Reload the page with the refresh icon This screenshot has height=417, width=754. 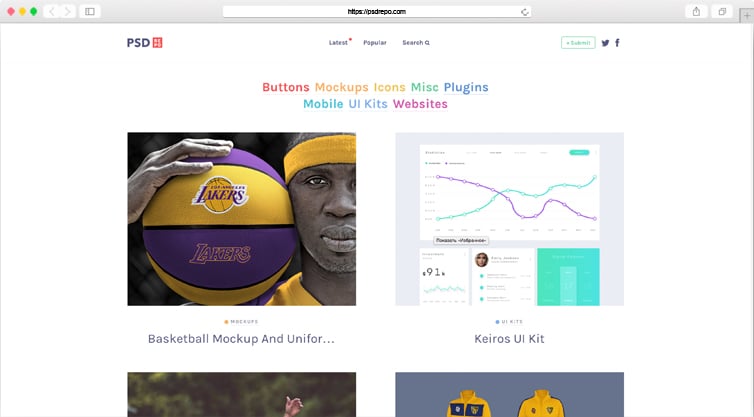pos(525,12)
